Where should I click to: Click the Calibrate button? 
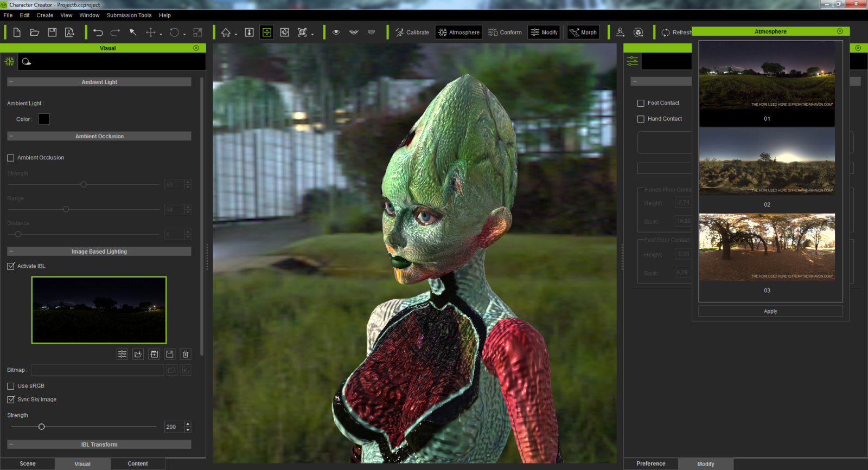click(x=412, y=33)
